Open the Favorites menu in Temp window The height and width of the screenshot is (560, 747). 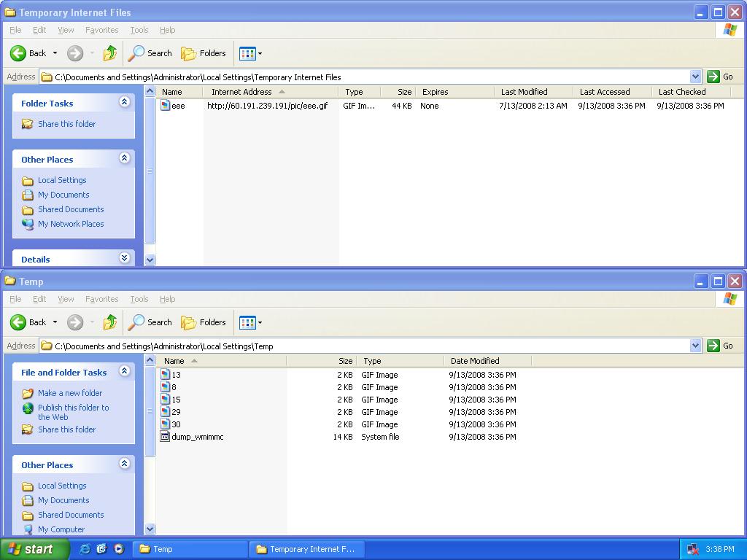[101, 299]
